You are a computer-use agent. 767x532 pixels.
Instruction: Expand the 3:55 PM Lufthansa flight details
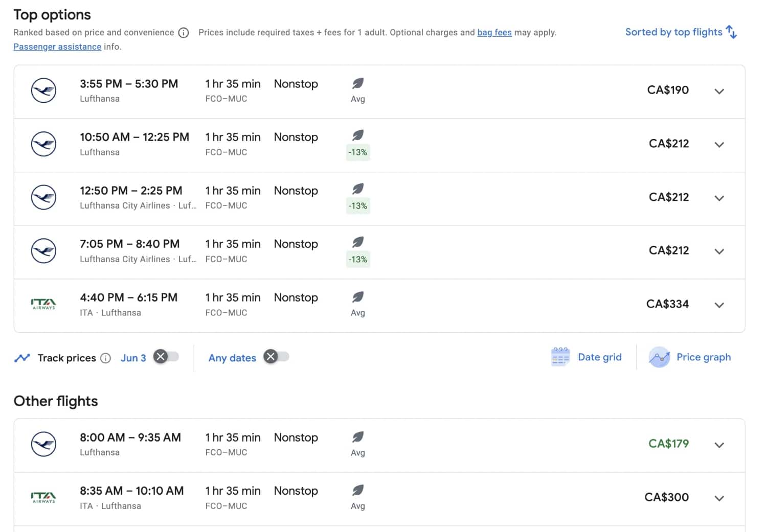tap(719, 91)
